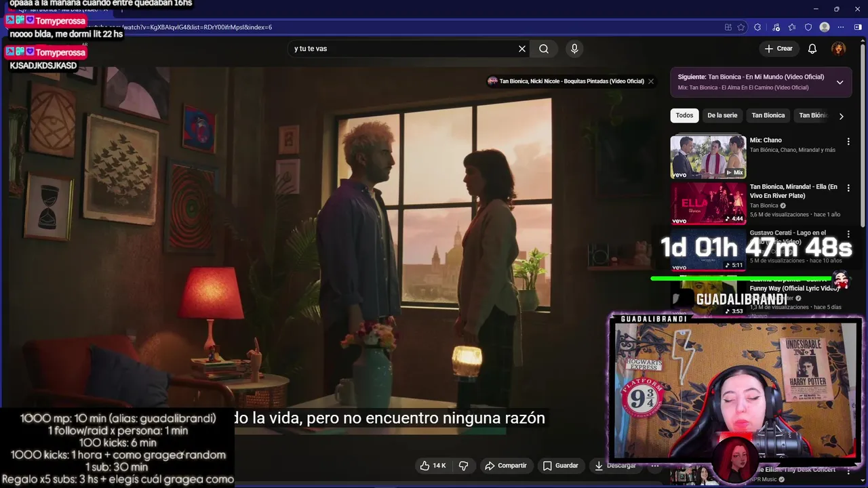The width and height of the screenshot is (868, 488).
Task: Open the browser split screen icon in the address bar
Action: pyautogui.click(x=728, y=27)
